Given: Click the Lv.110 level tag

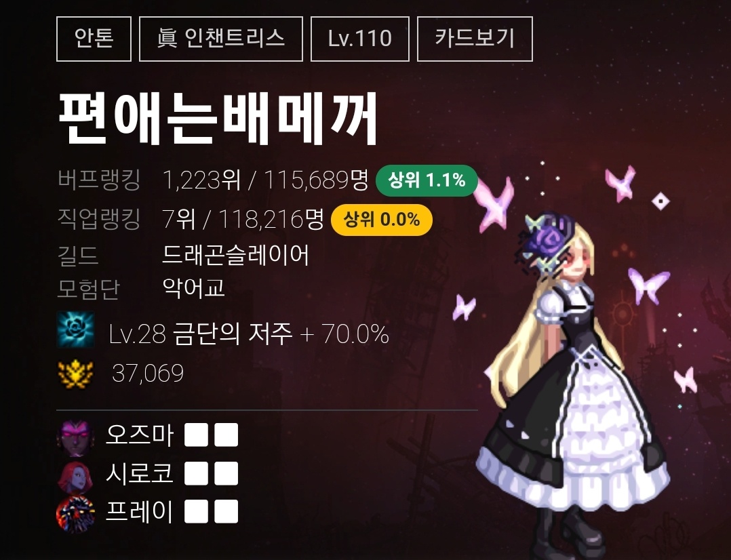Looking at the screenshot, I should 360,39.
